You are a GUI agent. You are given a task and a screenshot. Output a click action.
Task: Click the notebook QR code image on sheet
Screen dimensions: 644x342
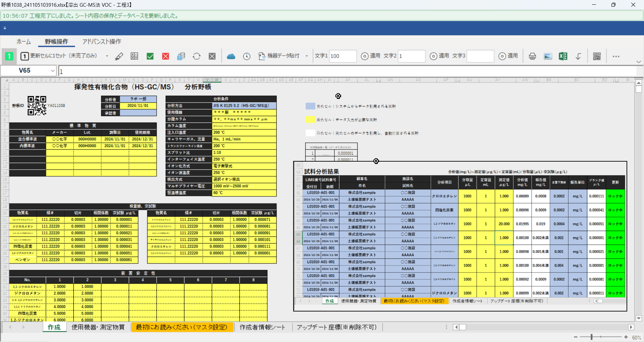37,106
